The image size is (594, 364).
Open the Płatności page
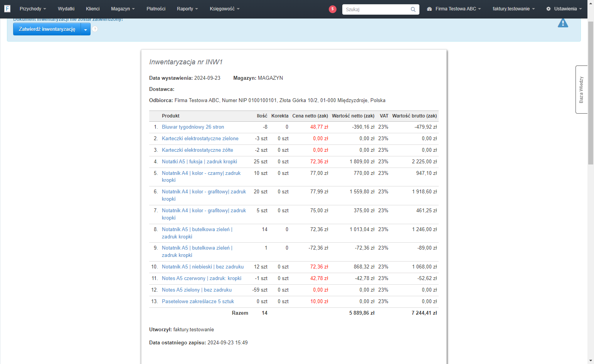click(x=156, y=9)
